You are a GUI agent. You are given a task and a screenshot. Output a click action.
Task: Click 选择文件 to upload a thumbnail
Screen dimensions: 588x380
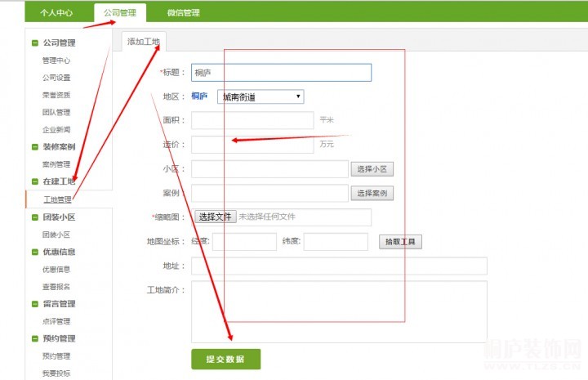215,217
